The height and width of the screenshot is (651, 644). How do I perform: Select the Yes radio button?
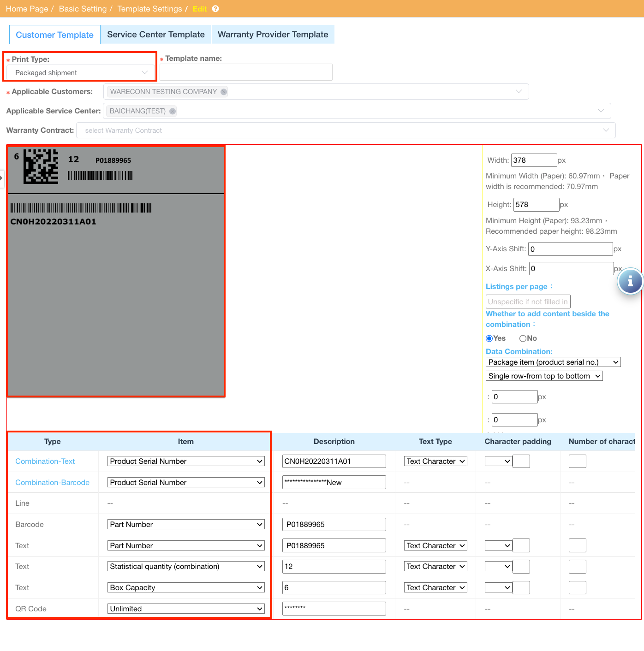pyautogui.click(x=489, y=338)
